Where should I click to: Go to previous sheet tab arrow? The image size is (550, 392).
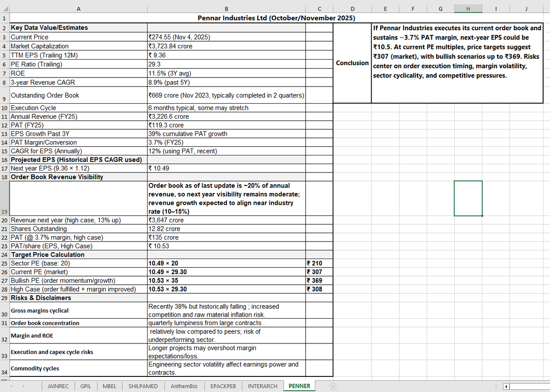click(12, 386)
